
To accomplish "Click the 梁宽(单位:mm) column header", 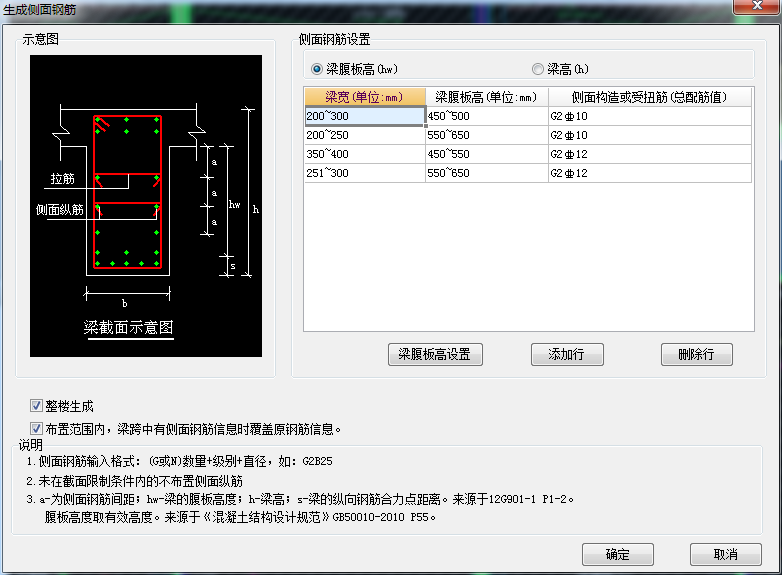I will [x=365, y=97].
